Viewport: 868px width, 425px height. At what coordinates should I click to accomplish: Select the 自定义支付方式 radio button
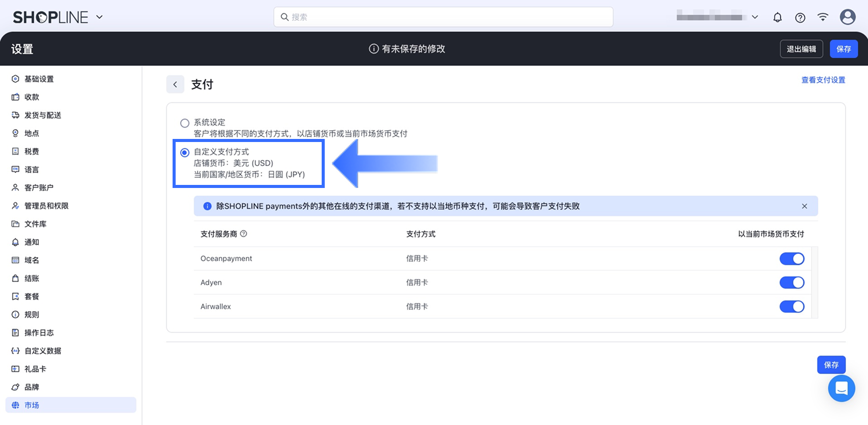[185, 152]
